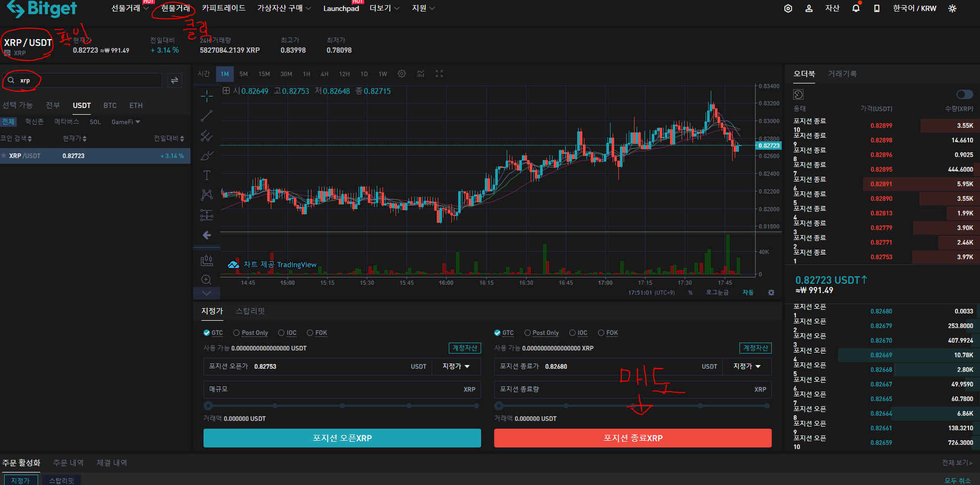Click the 매규모 buy quantity input

[342, 390]
